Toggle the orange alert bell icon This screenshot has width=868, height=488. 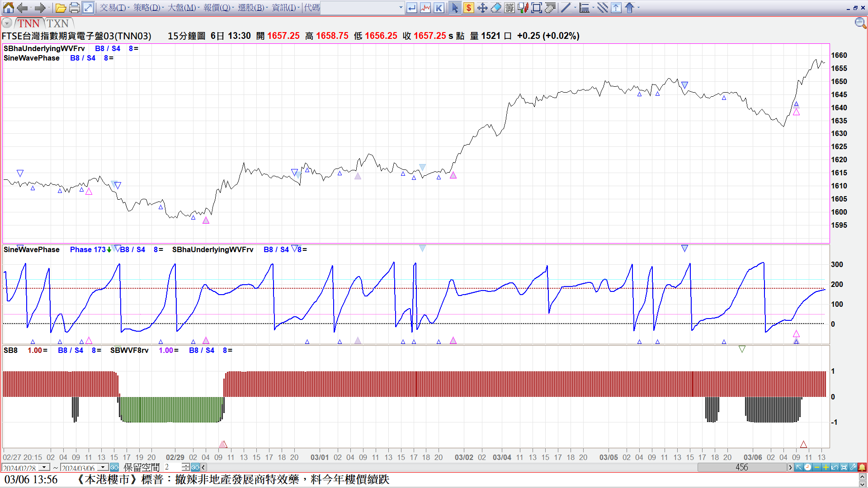[862, 467]
